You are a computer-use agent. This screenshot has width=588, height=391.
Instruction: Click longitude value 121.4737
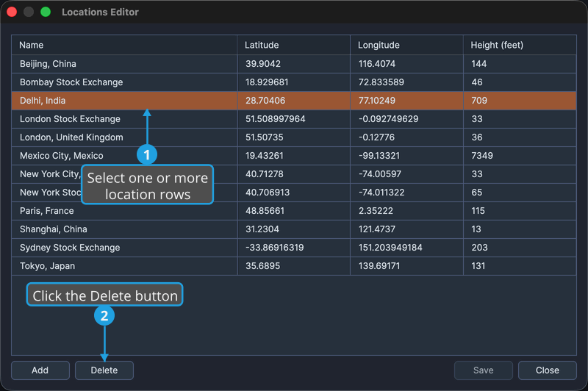(x=377, y=229)
